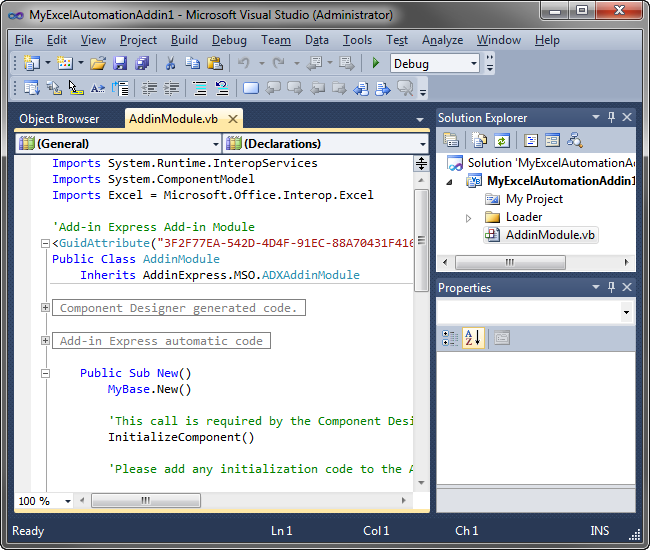Select the My Project node

point(524,199)
